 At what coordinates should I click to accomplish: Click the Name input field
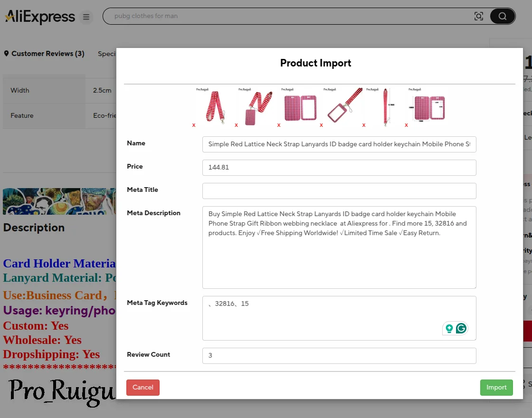pos(339,144)
